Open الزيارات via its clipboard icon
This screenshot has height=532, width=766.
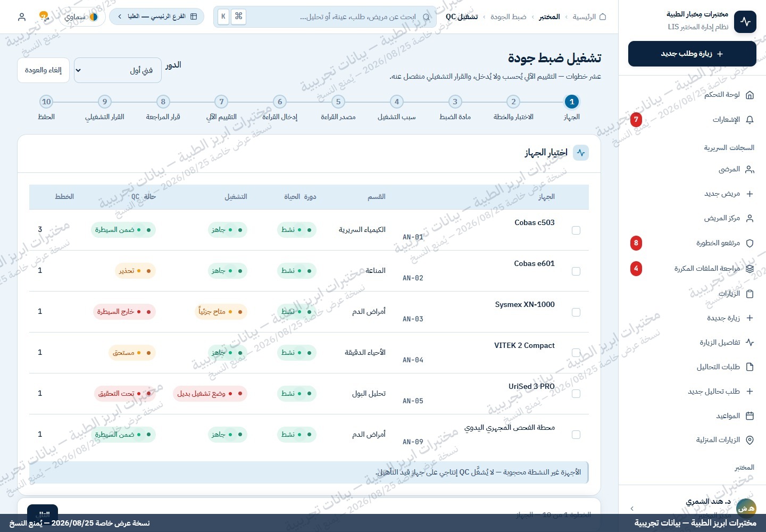(750, 294)
